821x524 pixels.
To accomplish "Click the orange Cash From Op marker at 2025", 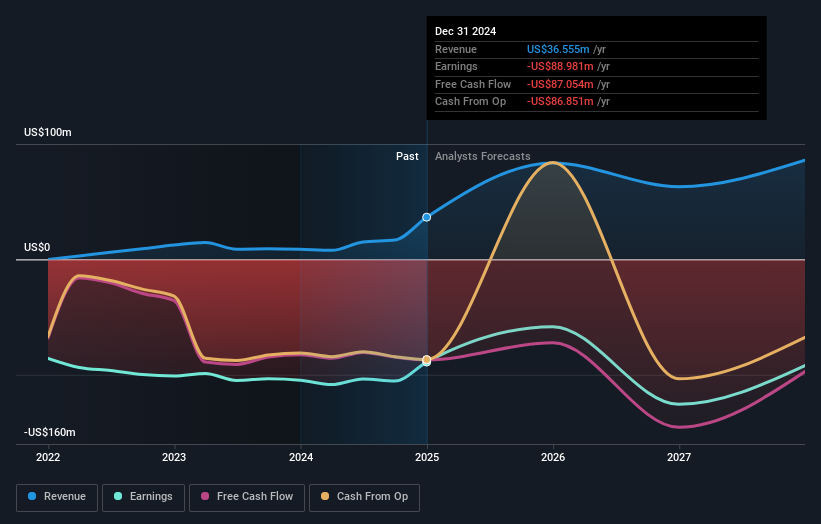I will (427, 360).
